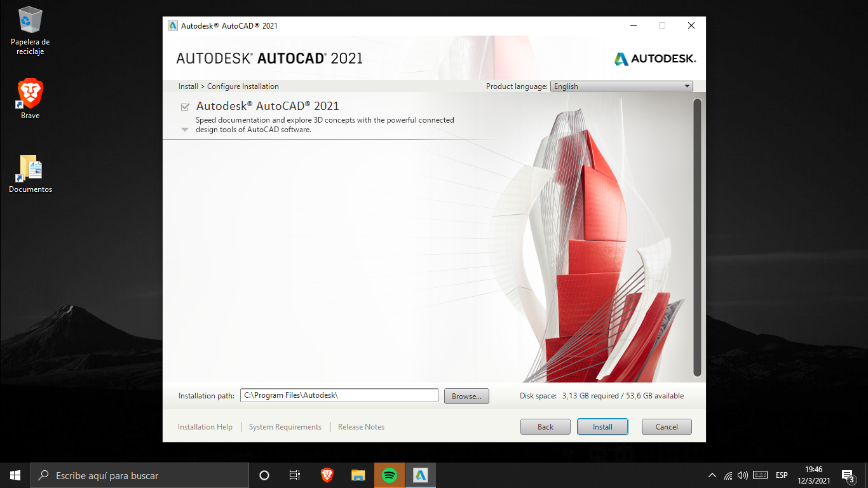Open File Explorer from taskbar
This screenshot has width=868, height=488.
click(358, 475)
